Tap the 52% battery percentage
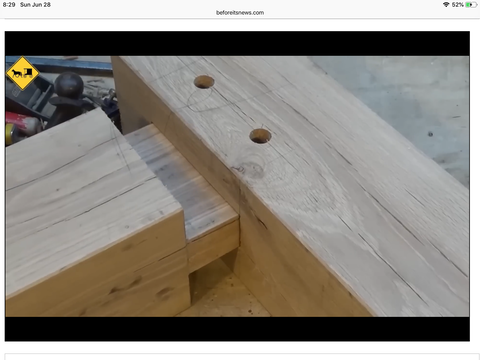Screen dimensions: 480x360 458,5
